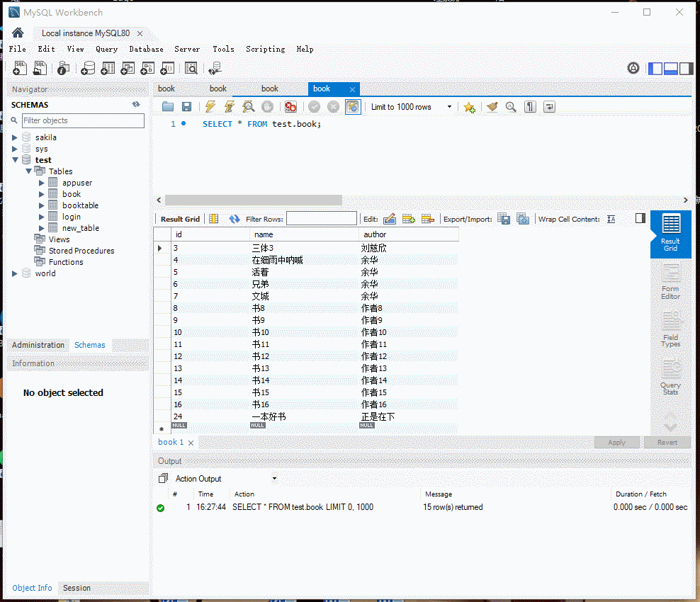Beautify query broom icon
This screenshot has width=700, height=602.
(492, 107)
